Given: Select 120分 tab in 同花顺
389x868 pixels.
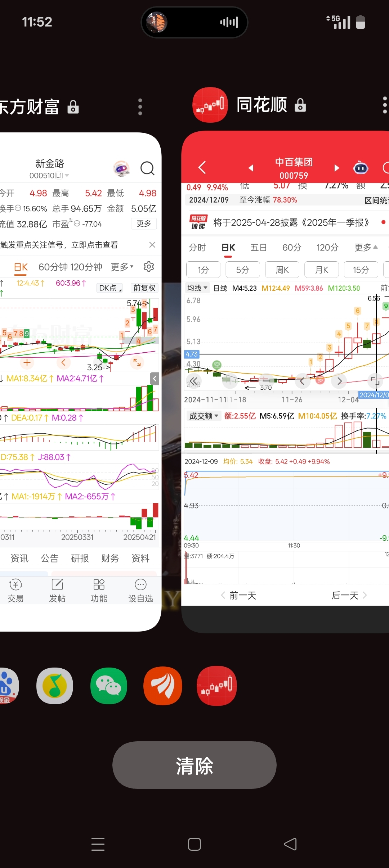Looking at the screenshot, I should 327,248.
